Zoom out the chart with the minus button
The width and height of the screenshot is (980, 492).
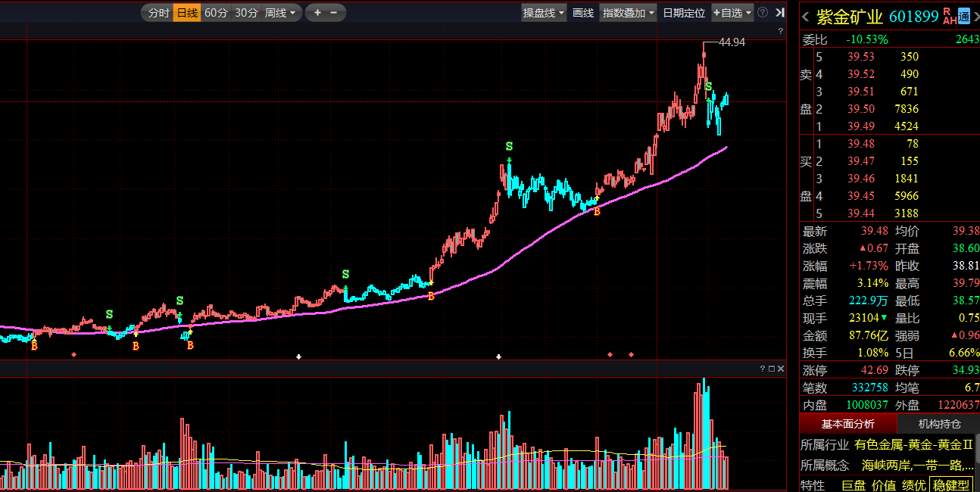334,13
